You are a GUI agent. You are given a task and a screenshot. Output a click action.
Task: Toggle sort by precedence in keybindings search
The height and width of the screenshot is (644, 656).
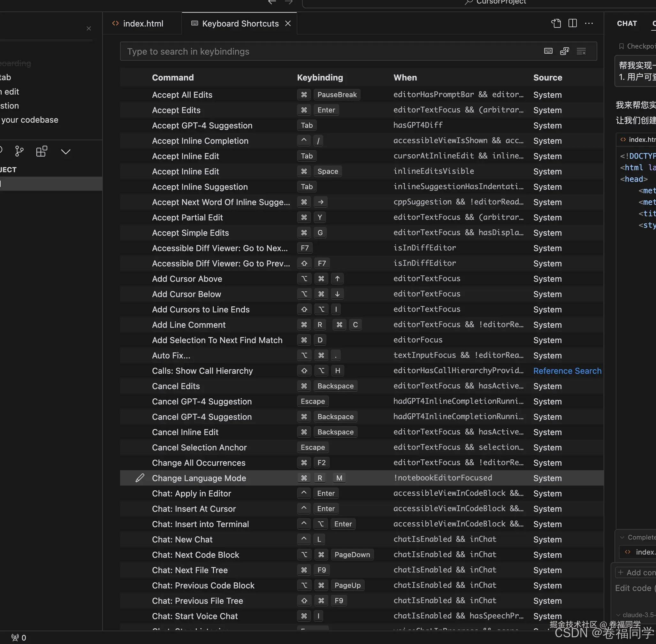click(564, 51)
